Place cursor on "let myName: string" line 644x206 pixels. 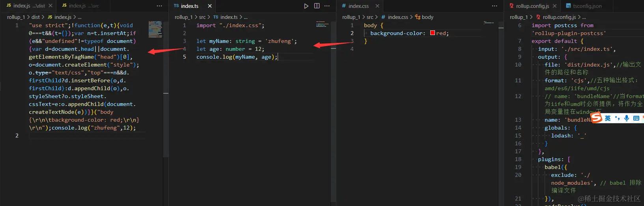(x=246, y=41)
